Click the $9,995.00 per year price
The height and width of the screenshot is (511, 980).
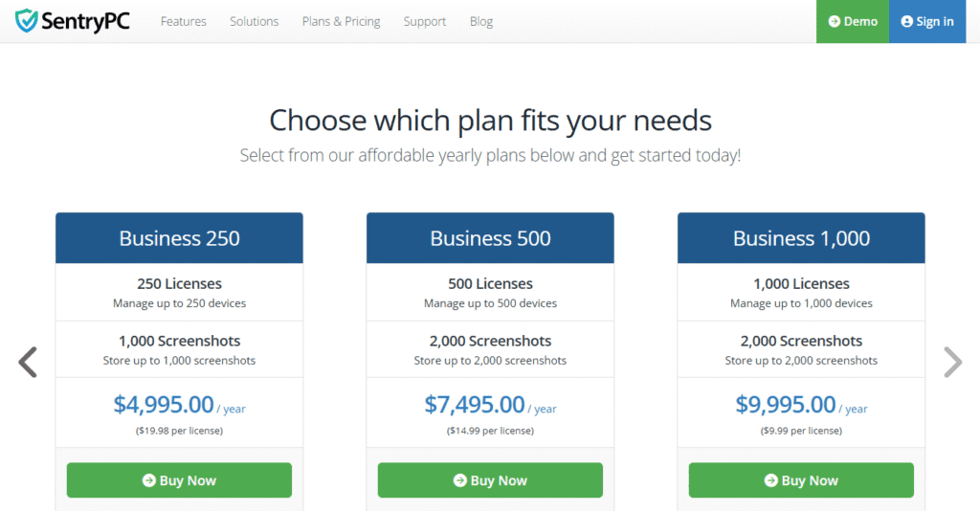801,405
